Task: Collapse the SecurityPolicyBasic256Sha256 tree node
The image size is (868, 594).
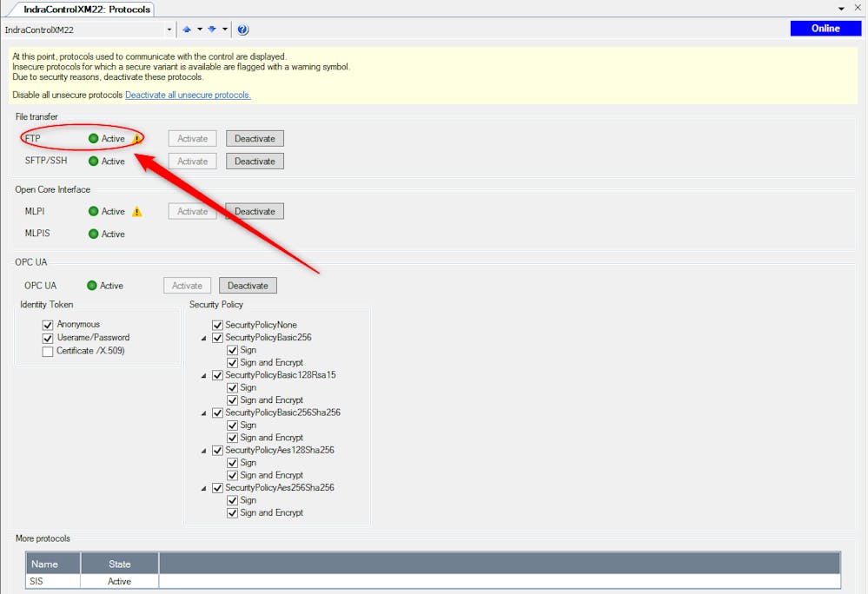Action: (x=203, y=413)
